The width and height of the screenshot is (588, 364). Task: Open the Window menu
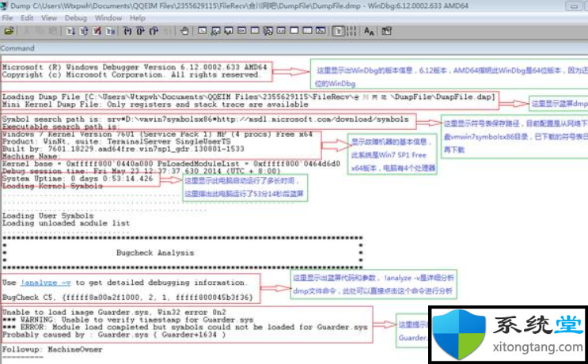click(108, 17)
